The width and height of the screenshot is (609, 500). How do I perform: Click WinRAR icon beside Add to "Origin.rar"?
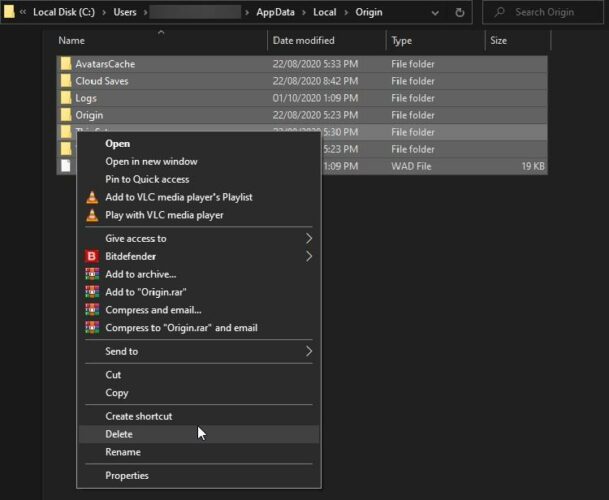tap(92, 292)
